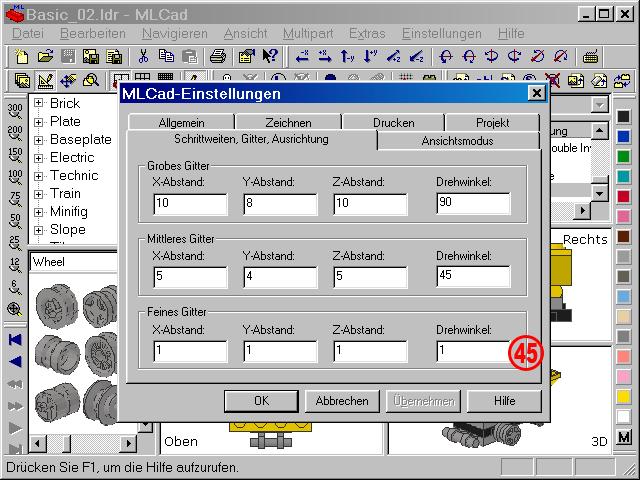The width and height of the screenshot is (640, 480).
Task: Set zoom level to 75 percent
Action: 15,199
